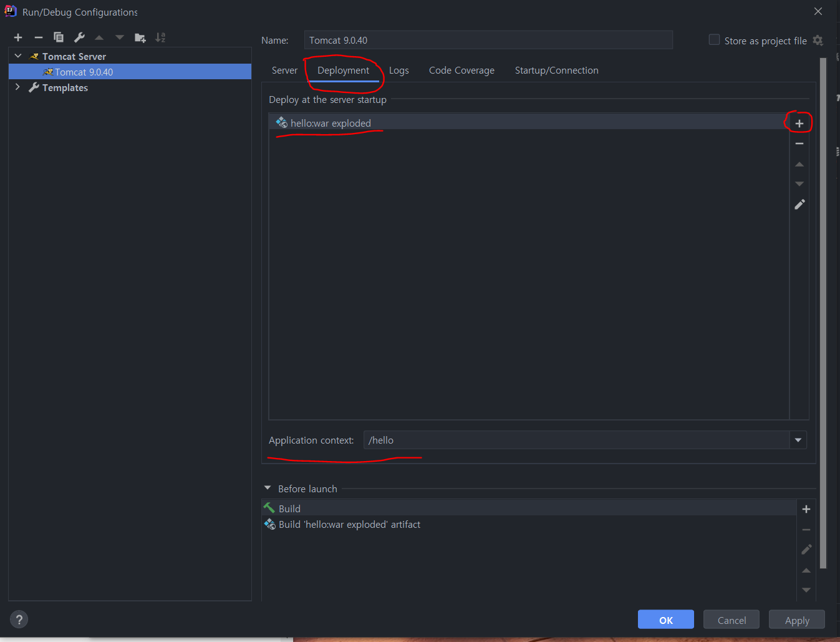This screenshot has width=840, height=642.
Task: Open the help question mark
Action: pos(19,620)
